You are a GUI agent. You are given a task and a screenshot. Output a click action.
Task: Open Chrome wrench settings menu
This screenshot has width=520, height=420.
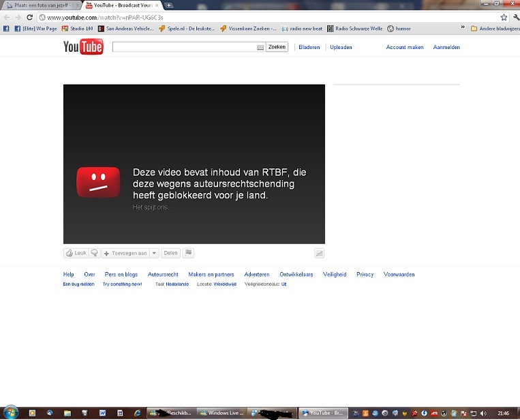pos(515,17)
